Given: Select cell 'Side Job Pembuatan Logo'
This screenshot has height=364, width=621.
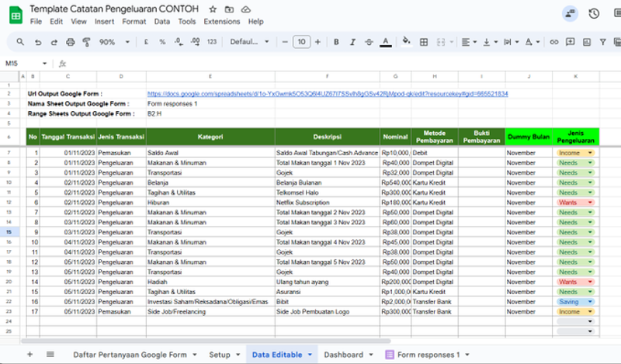Looking at the screenshot, I should 327,312.
